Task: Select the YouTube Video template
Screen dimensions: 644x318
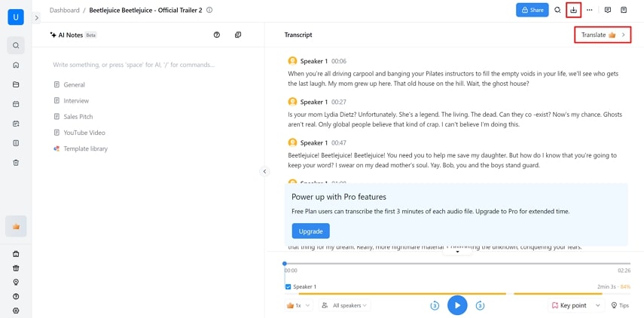Action: (x=84, y=133)
